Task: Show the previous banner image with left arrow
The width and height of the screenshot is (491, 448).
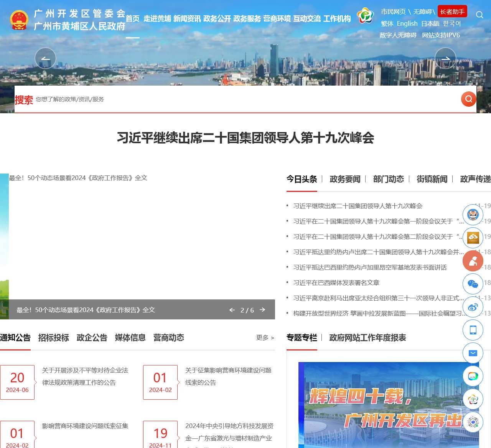Action: 45,58
